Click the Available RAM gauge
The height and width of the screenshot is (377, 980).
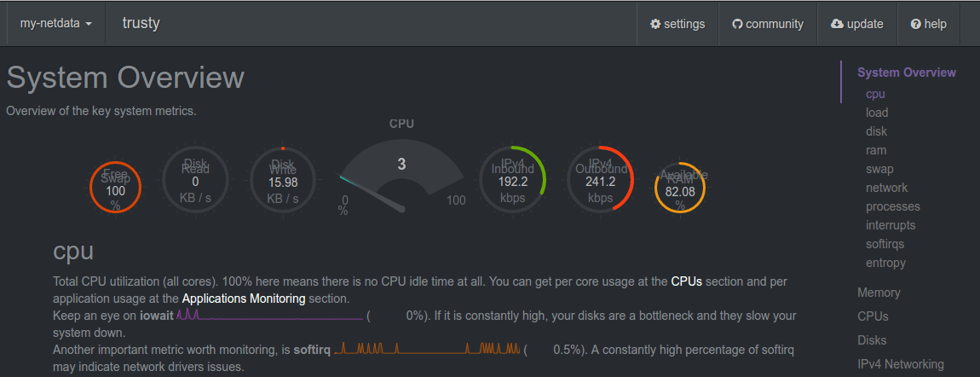coord(680,188)
